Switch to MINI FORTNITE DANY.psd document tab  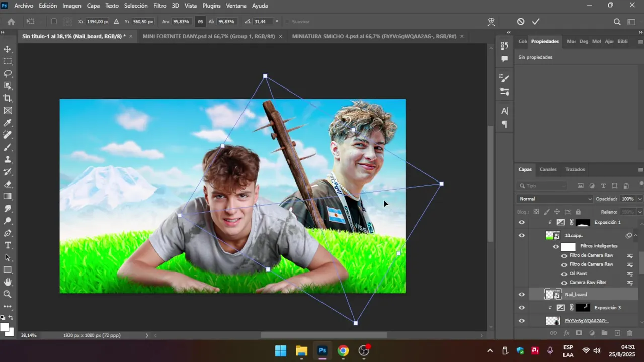pos(209,36)
